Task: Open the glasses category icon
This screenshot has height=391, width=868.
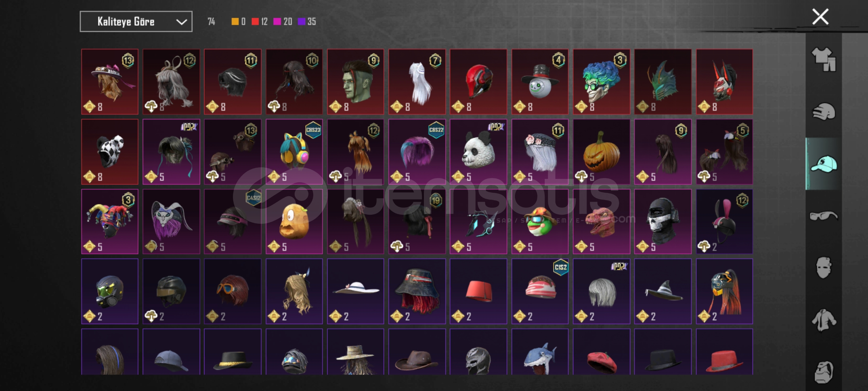Action: (824, 216)
